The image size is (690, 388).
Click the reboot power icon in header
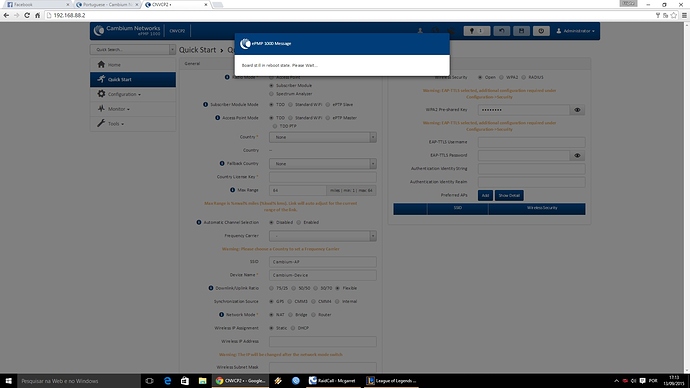tap(541, 31)
